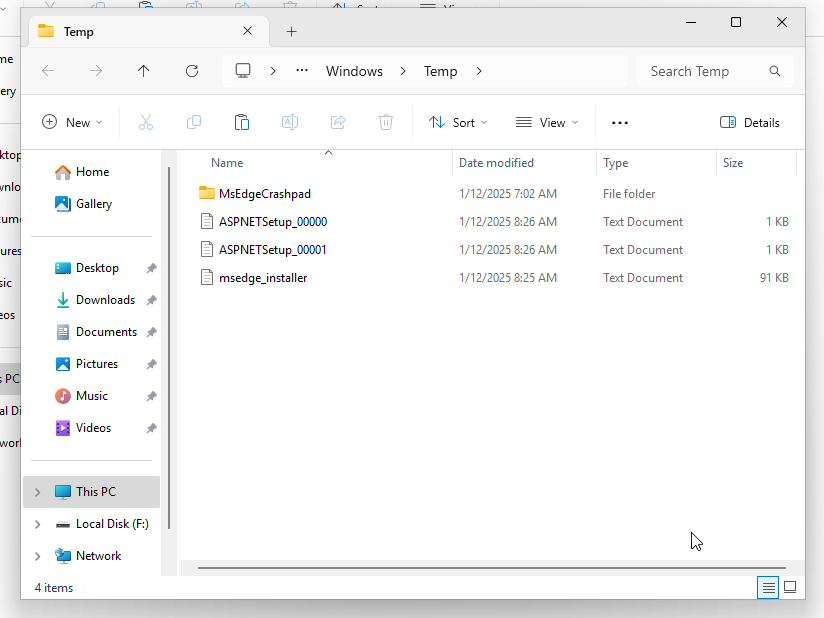Go up one folder level
The height and width of the screenshot is (618, 824).
143,71
